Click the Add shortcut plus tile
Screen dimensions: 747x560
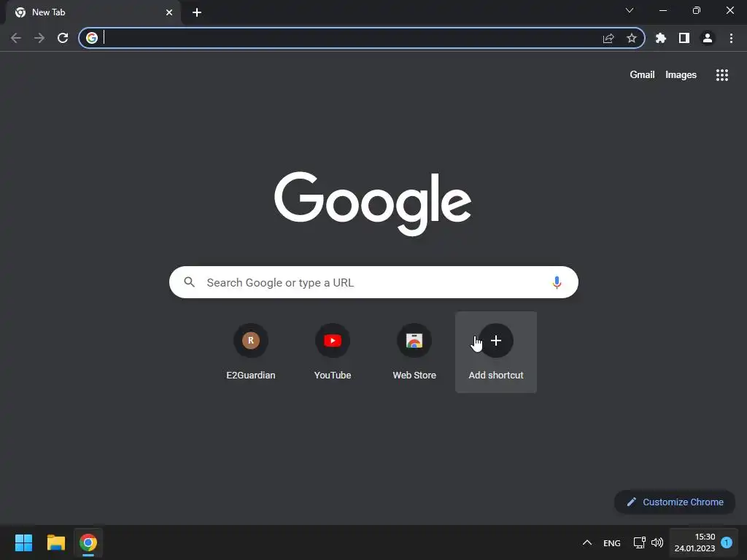pos(496,352)
